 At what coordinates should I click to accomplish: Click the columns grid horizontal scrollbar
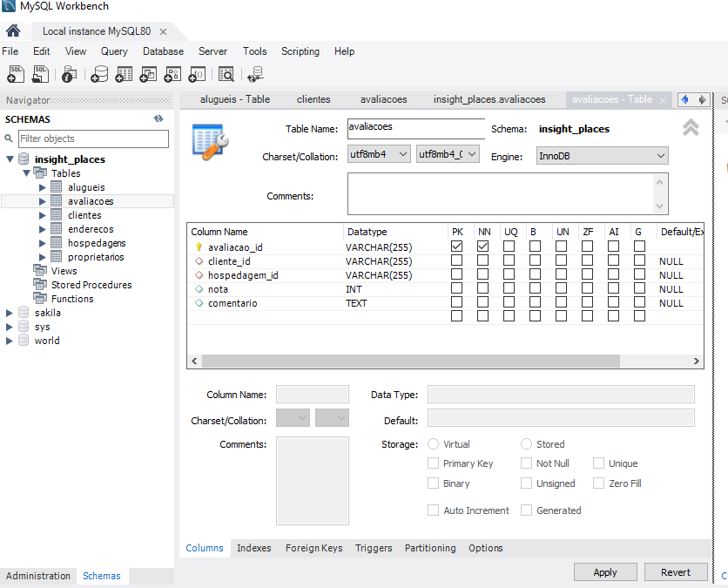point(411,361)
